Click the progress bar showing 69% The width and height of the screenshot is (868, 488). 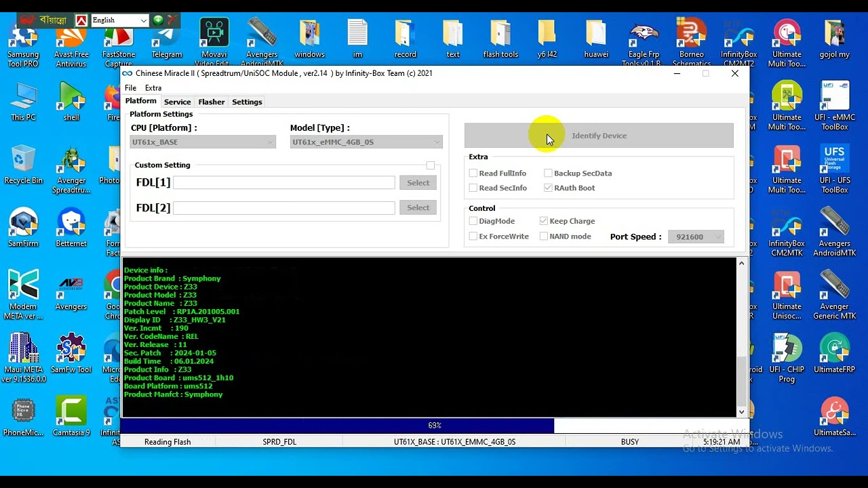point(435,426)
